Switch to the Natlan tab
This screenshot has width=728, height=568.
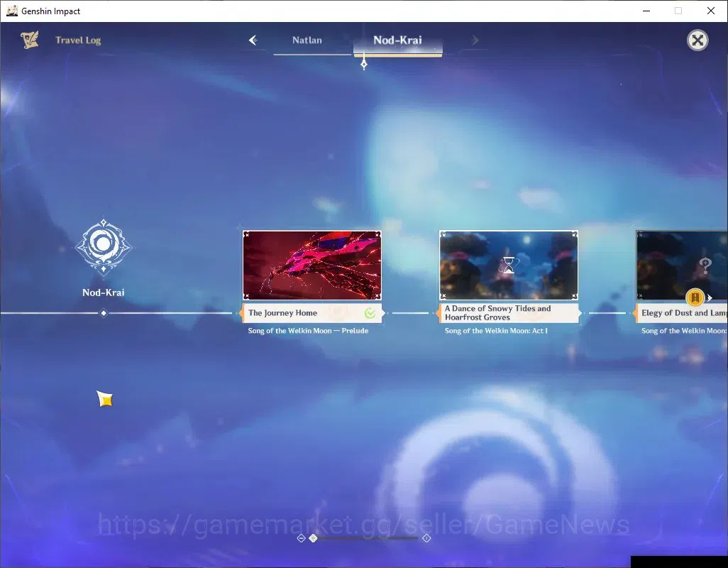click(x=307, y=40)
